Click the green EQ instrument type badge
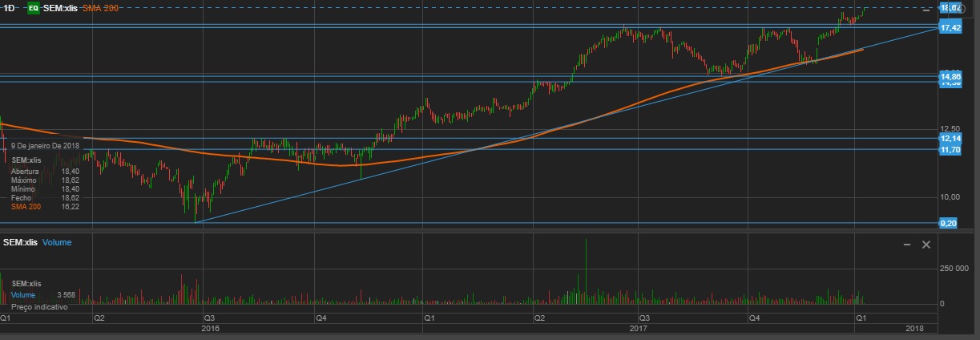This screenshot has width=980, height=340. coord(33,8)
